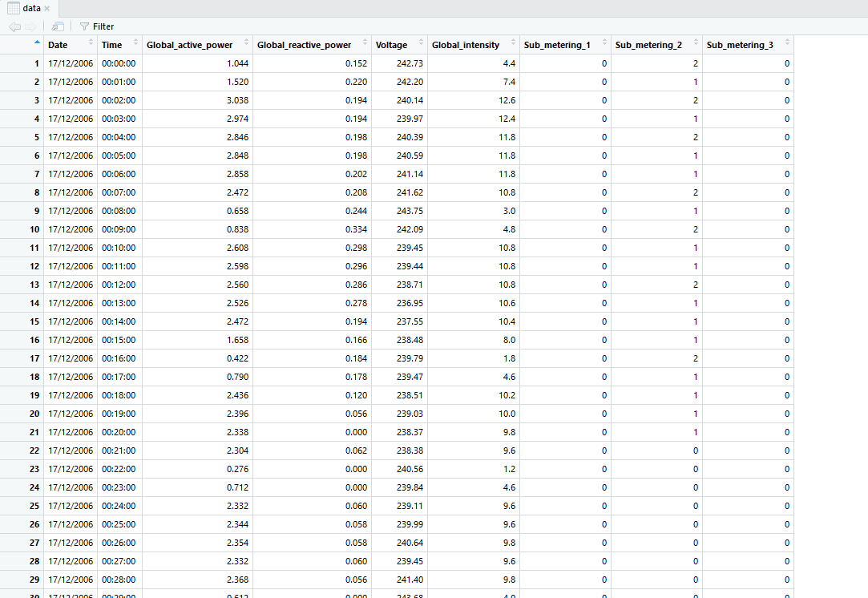Click the Global_intensity value 10.0
Screen dimensions: 868x598
(507, 414)
